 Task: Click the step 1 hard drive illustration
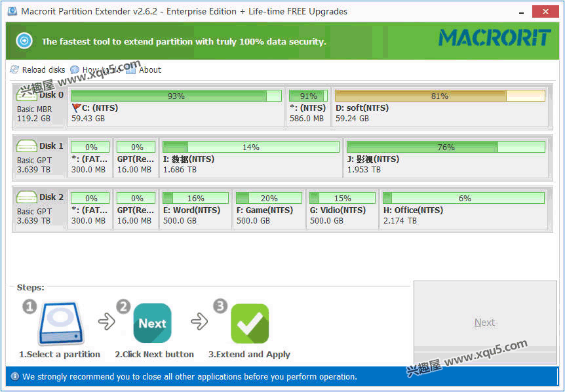[61, 324]
